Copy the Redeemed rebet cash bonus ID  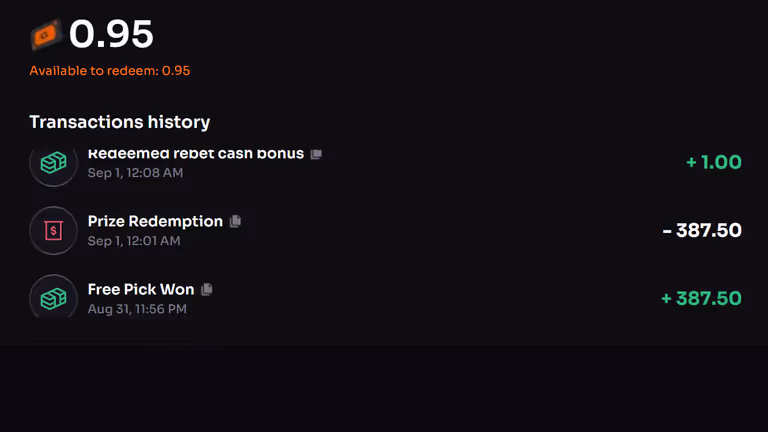pyautogui.click(x=316, y=154)
